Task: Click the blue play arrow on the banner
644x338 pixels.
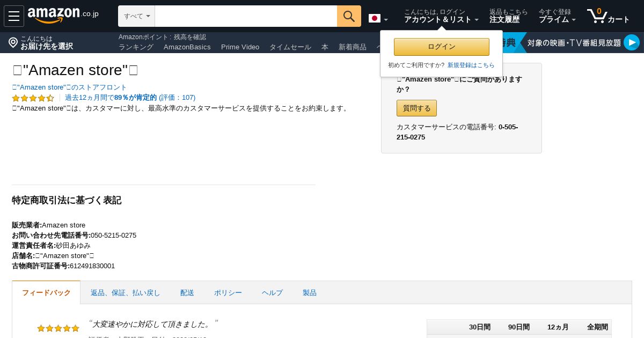Action: coord(632,42)
